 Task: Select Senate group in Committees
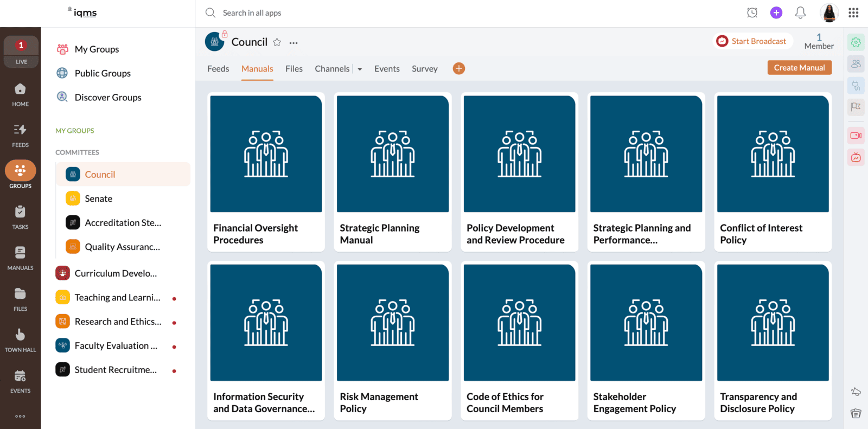pyautogui.click(x=99, y=199)
